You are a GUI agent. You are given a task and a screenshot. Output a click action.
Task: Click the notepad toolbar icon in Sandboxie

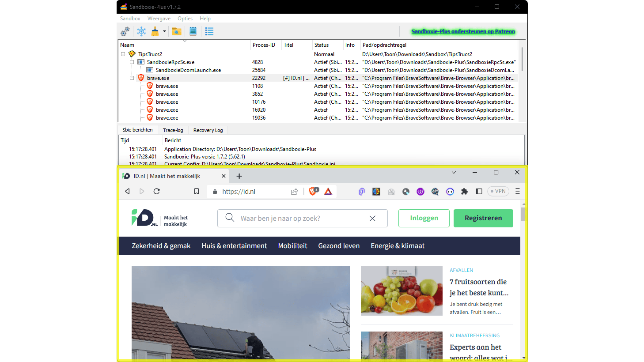coord(193,31)
